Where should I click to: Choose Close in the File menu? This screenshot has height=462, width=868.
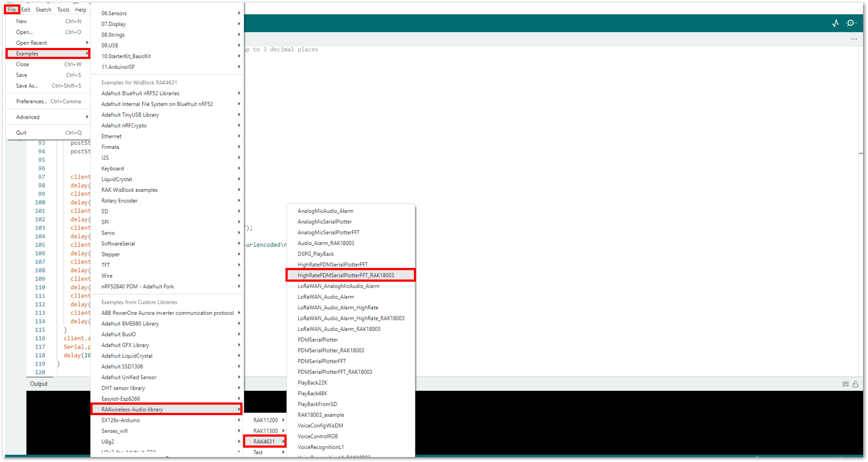(48, 65)
